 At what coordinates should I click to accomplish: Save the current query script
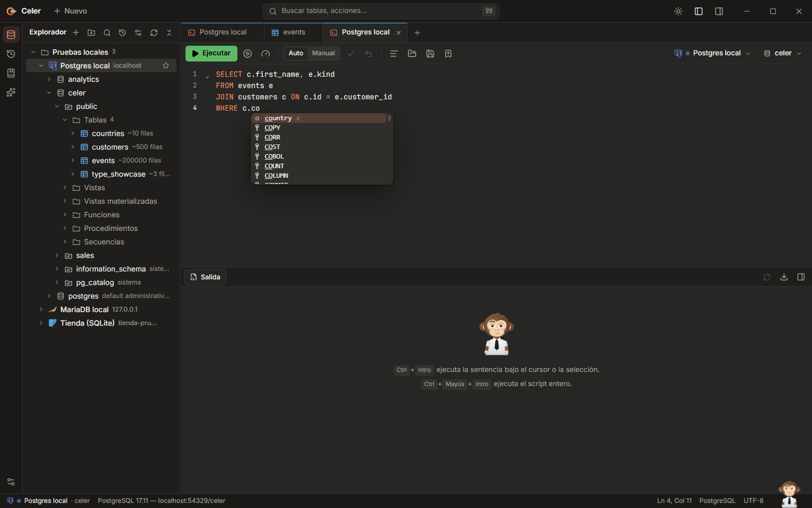tap(430, 54)
